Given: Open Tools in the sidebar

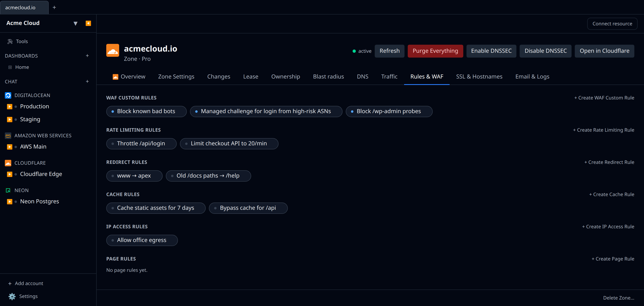Looking at the screenshot, I should click(22, 41).
